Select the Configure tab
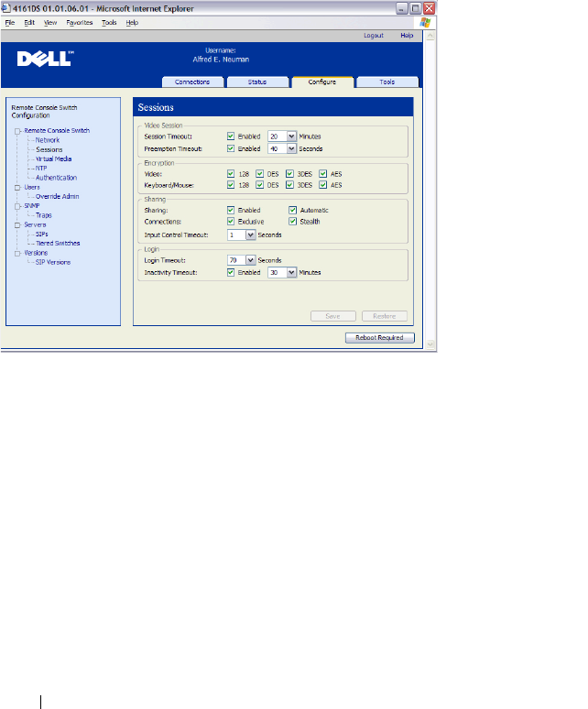This screenshot has width=588, height=709. (322, 82)
